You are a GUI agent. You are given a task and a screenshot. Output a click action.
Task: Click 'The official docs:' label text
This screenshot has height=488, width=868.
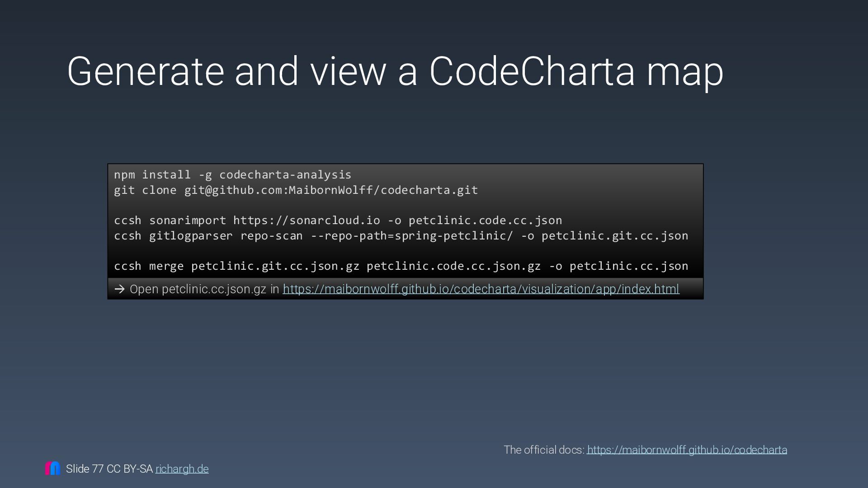pyautogui.click(x=544, y=450)
